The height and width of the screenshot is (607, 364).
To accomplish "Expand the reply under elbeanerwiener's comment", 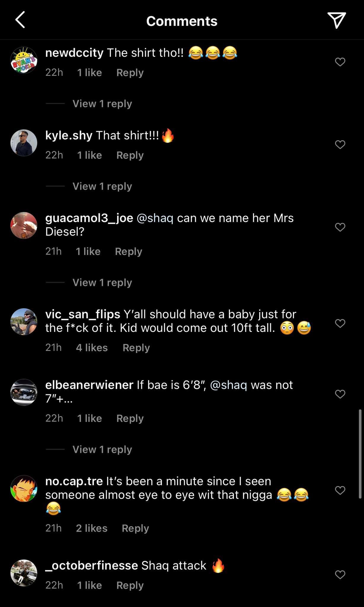I will tap(102, 450).
